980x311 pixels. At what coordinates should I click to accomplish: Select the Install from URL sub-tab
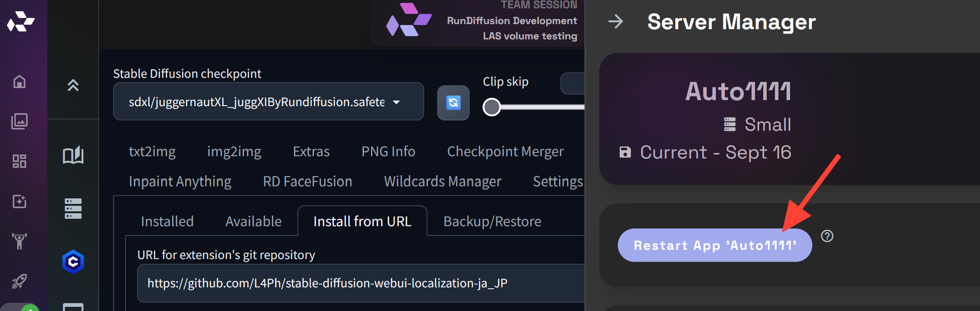[x=362, y=222]
